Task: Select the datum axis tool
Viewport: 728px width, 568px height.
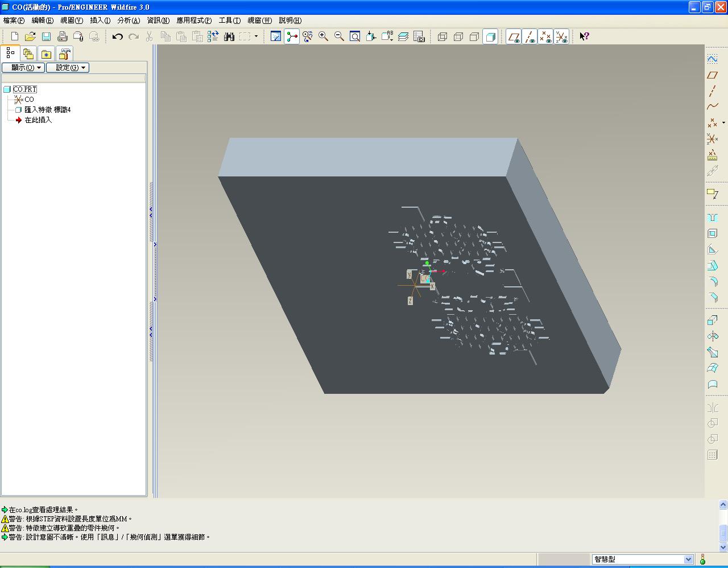Action: tap(712, 90)
